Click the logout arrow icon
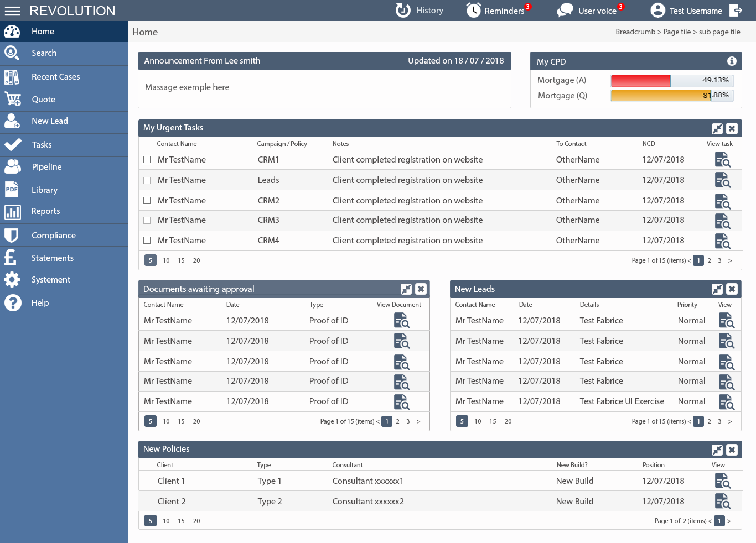Viewport: 756px width, 543px height. 736,11
